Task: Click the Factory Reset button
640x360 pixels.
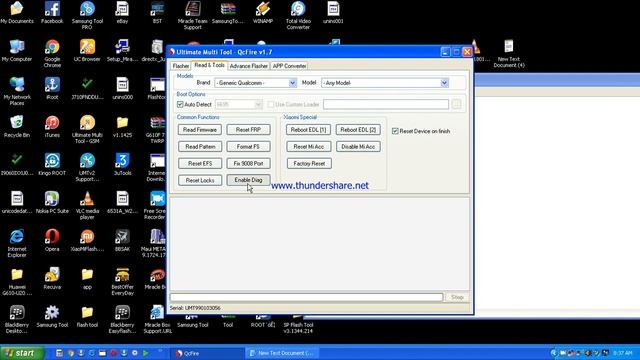Action: click(x=309, y=163)
